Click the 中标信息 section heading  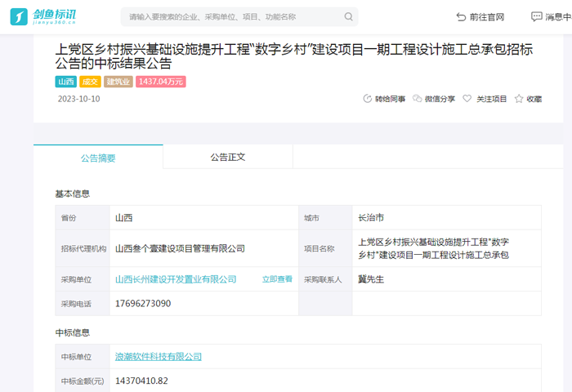tap(72, 332)
